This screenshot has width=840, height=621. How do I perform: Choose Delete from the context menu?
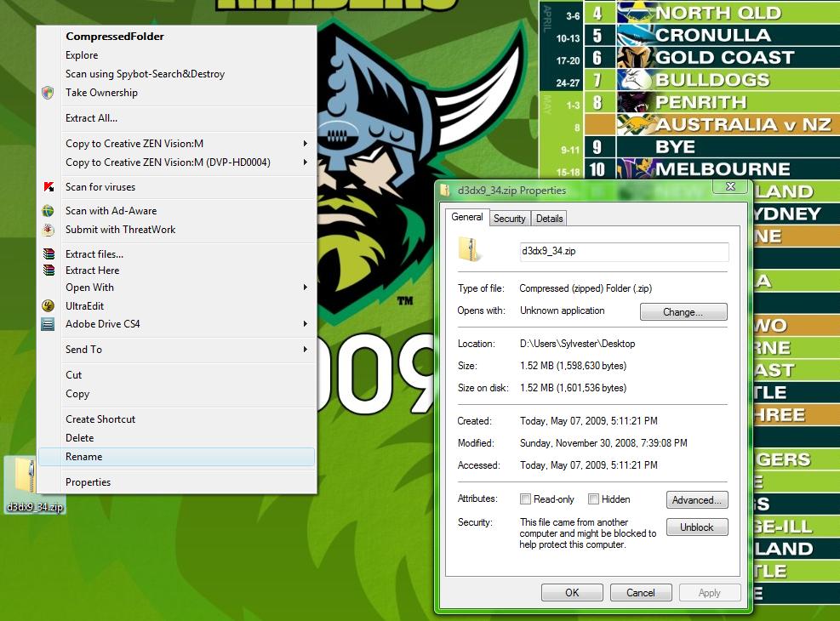coord(176,438)
